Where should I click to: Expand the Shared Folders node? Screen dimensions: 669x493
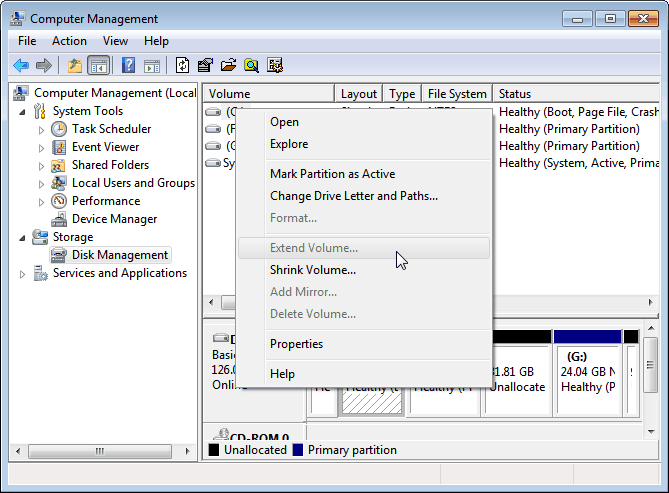click(41, 166)
